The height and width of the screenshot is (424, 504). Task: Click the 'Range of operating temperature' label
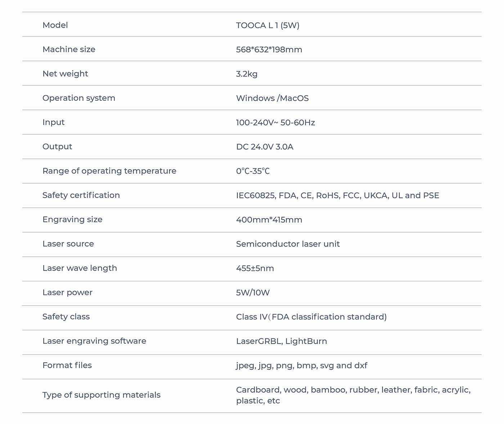[109, 171]
